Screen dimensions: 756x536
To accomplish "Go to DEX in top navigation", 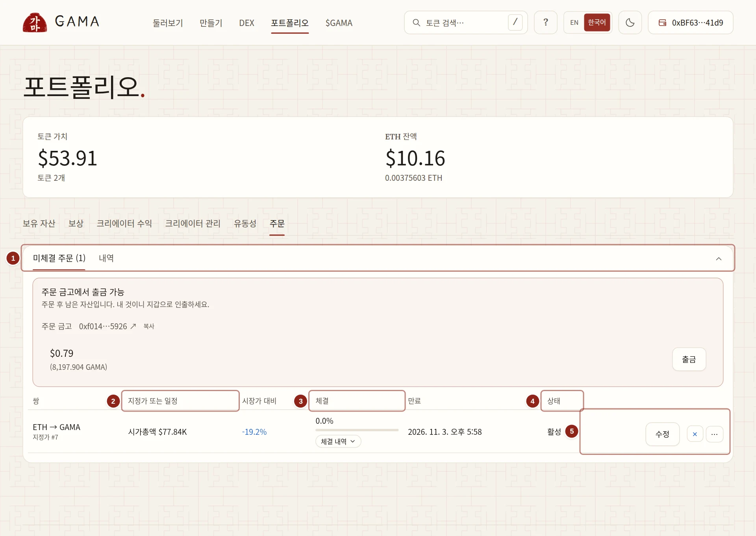I will pos(246,23).
